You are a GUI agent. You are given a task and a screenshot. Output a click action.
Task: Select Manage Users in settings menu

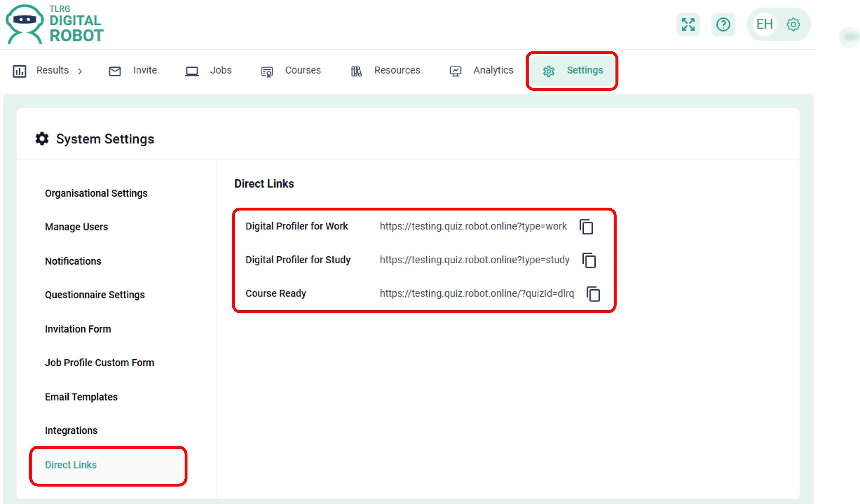point(76,227)
